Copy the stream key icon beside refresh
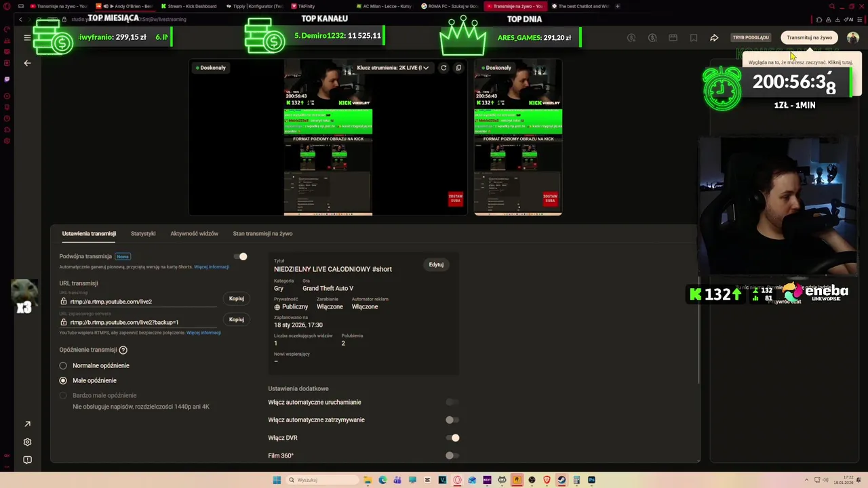Image resolution: width=868 pixels, height=488 pixels. click(458, 68)
